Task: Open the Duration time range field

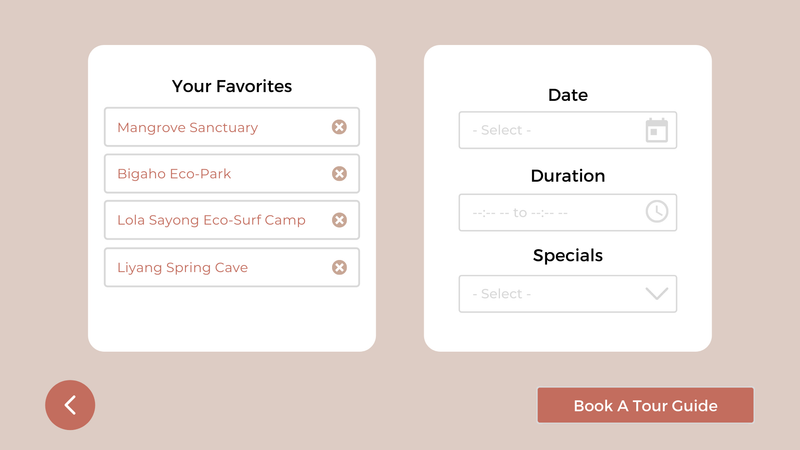Action: click(568, 212)
